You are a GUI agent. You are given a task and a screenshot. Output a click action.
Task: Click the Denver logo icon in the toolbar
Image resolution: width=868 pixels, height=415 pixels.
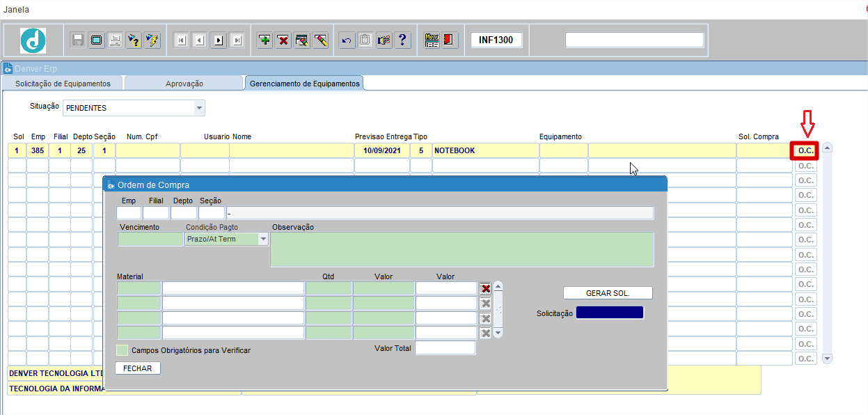[33, 40]
